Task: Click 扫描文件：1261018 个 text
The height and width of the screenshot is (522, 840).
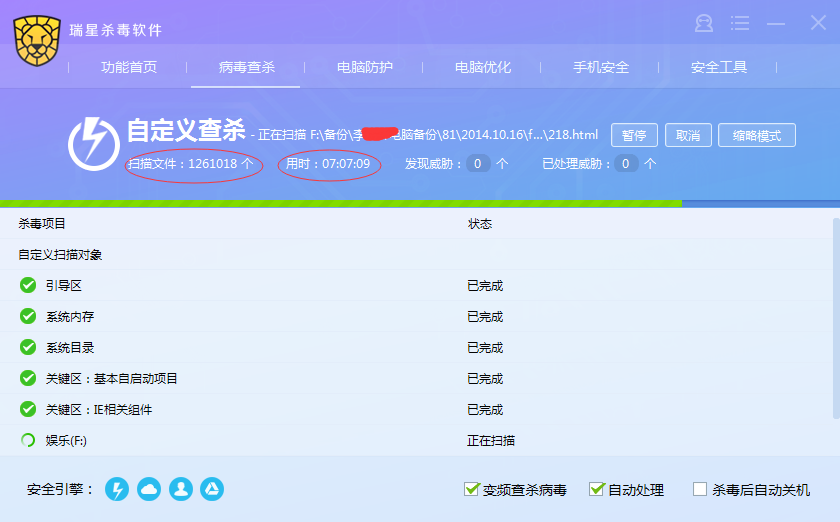Action: (x=191, y=163)
